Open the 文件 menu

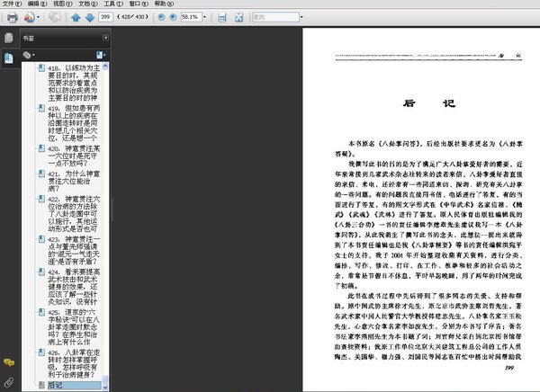(x=12, y=4)
